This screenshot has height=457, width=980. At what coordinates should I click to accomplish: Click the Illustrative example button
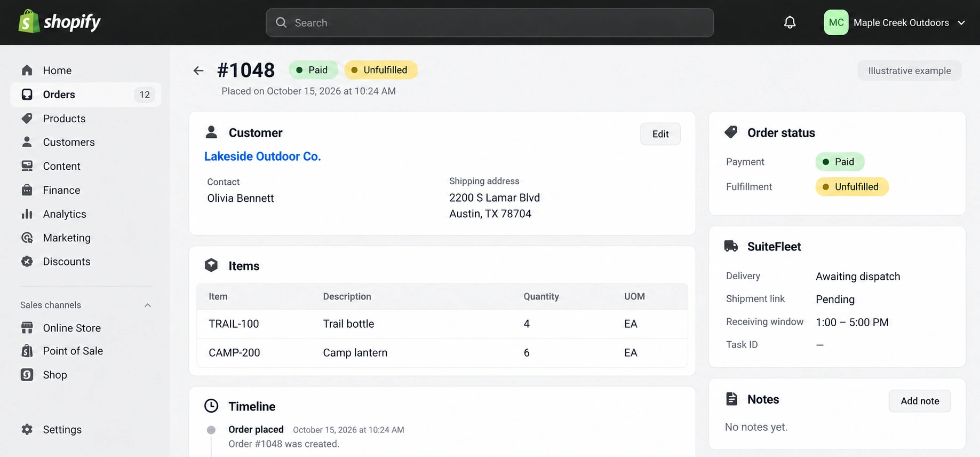tap(910, 70)
